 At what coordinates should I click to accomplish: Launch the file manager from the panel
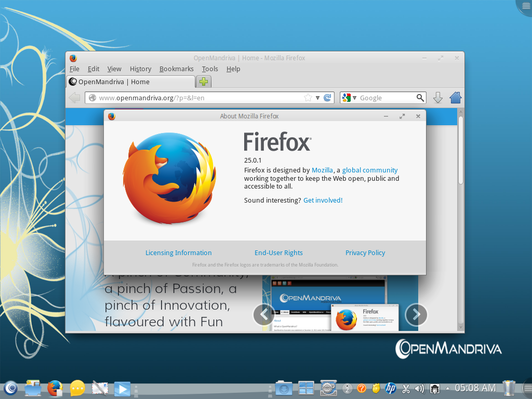33,388
